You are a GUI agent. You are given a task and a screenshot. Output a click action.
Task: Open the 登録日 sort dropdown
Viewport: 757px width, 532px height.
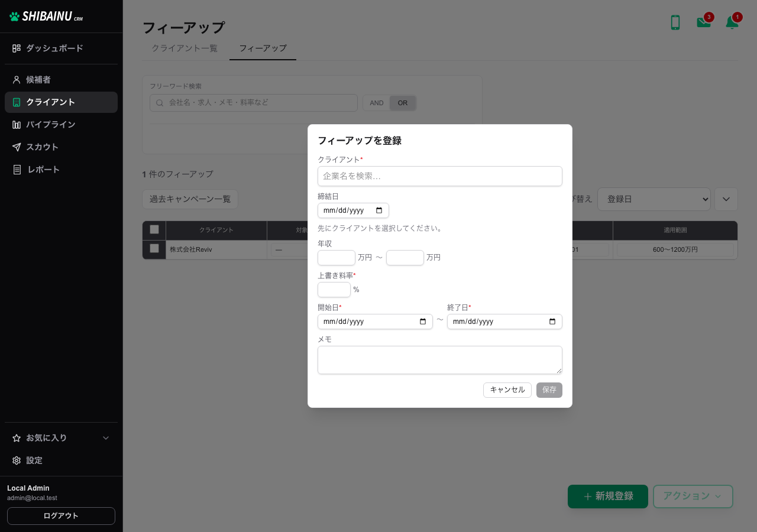tap(654, 199)
